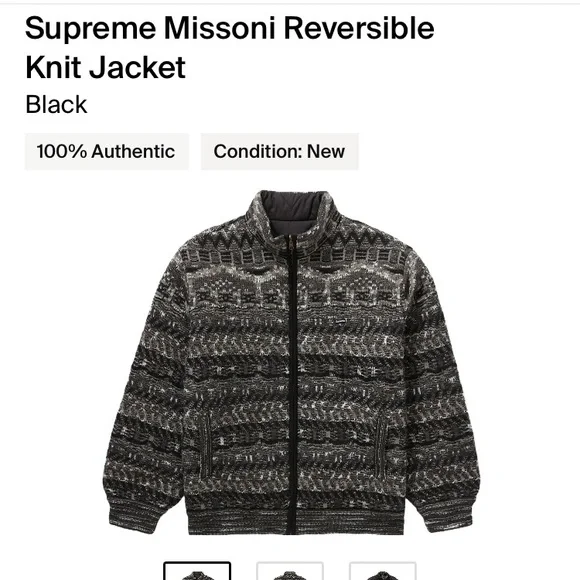580x580 pixels.
Task: Click the Supreme Missoni Reversible title line
Action: coord(230,28)
